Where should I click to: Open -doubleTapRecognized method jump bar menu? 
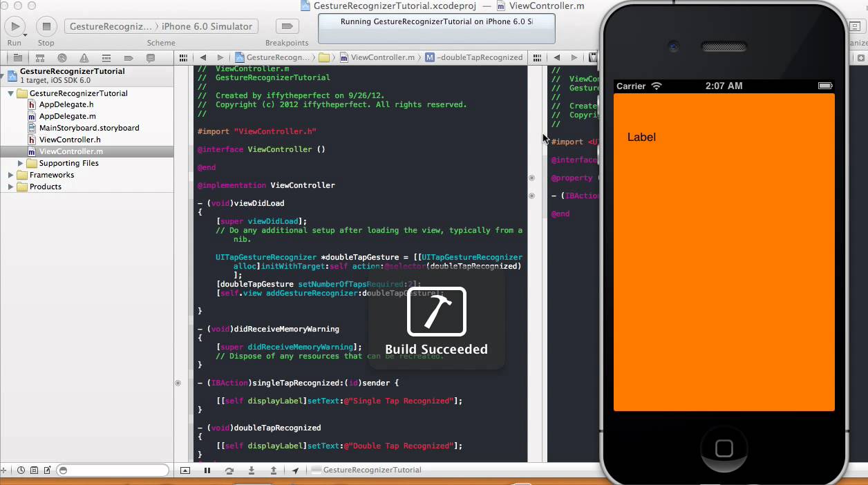pyautogui.click(x=474, y=57)
